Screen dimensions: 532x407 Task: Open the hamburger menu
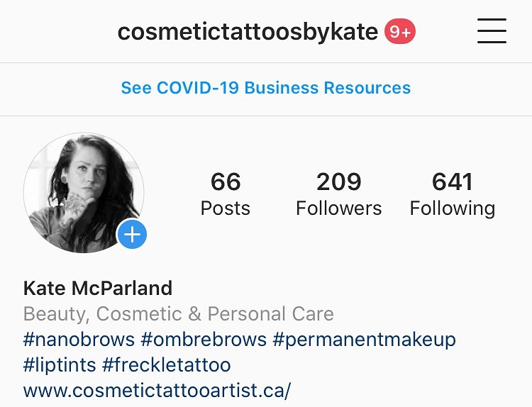tap(492, 31)
